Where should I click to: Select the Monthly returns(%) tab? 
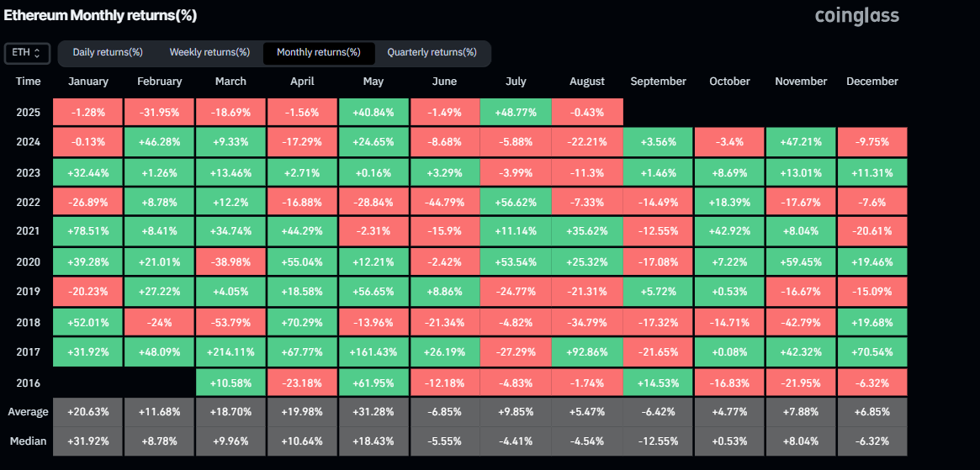coord(318,52)
